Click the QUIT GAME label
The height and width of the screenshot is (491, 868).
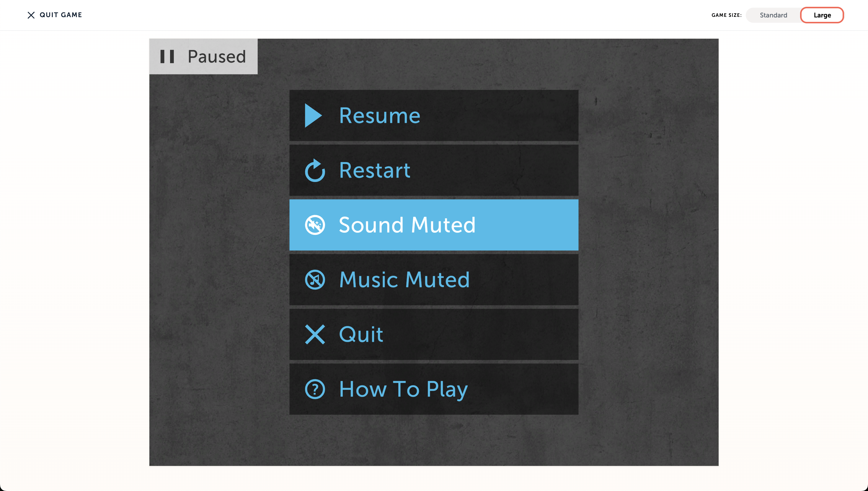(x=61, y=15)
